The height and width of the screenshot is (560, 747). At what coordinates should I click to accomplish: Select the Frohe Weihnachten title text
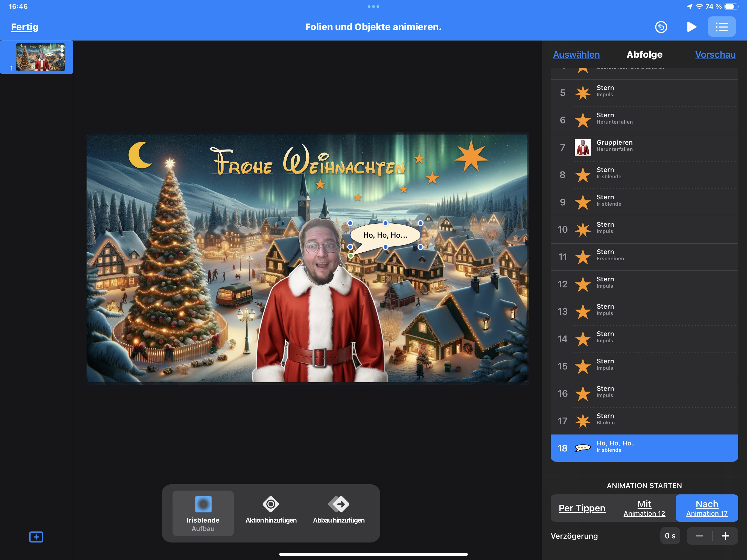click(x=307, y=160)
